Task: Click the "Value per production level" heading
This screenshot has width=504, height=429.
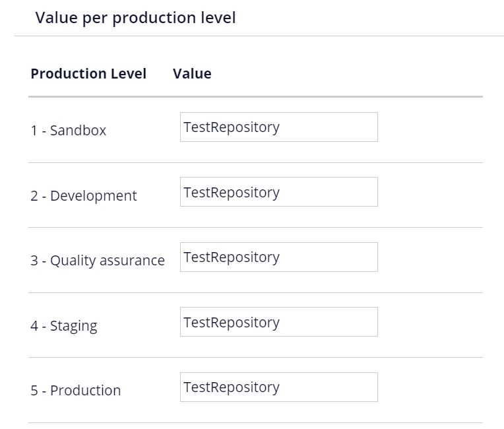Action: pos(135,18)
